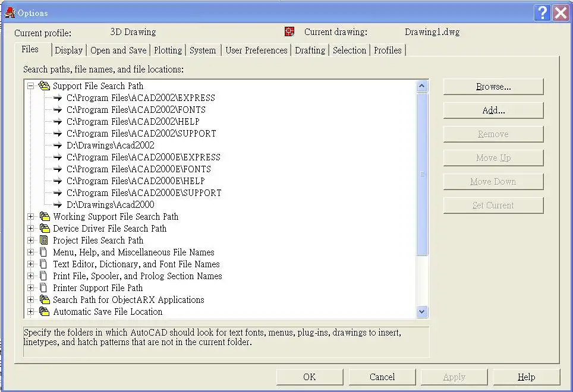This screenshot has height=392, width=573.
Task: Select the C:\Program Files\ACAD2000E\HELP path
Action: click(x=136, y=181)
